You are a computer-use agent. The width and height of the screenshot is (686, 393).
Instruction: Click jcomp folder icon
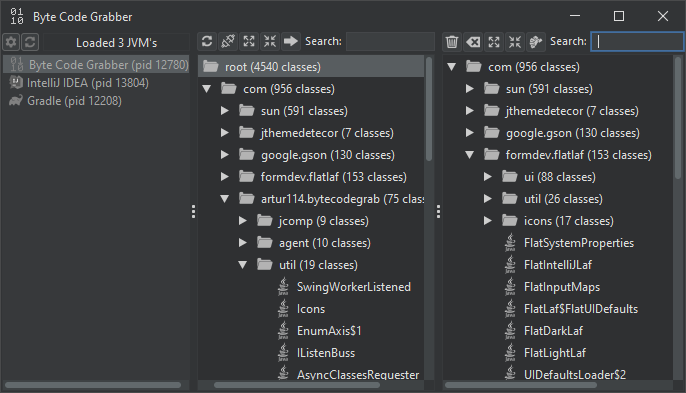click(x=265, y=220)
